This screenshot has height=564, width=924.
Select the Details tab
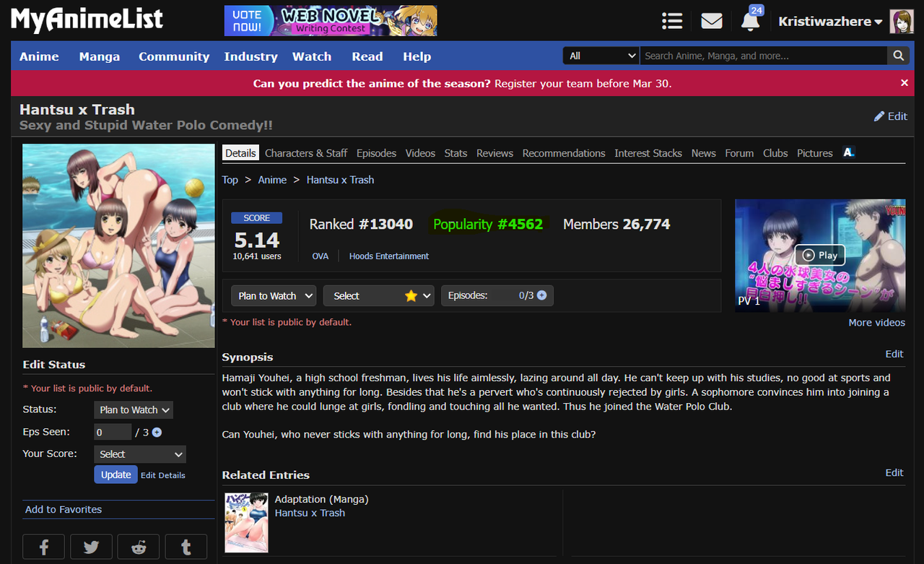point(240,153)
